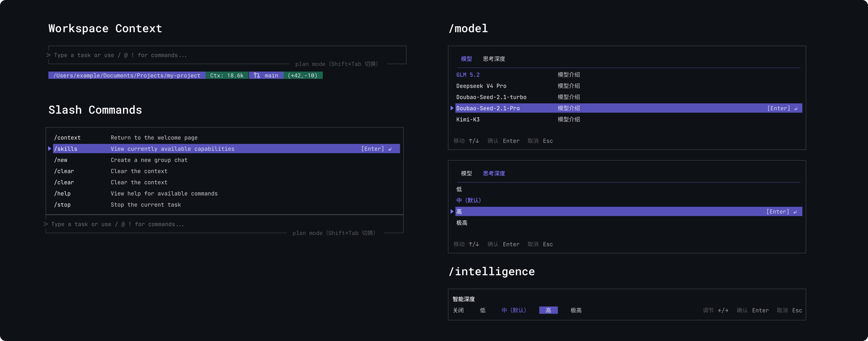Click the Ctx: 18.6k status segment
This screenshot has width=868, height=341.
pyautogui.click(x=227, y=76)
